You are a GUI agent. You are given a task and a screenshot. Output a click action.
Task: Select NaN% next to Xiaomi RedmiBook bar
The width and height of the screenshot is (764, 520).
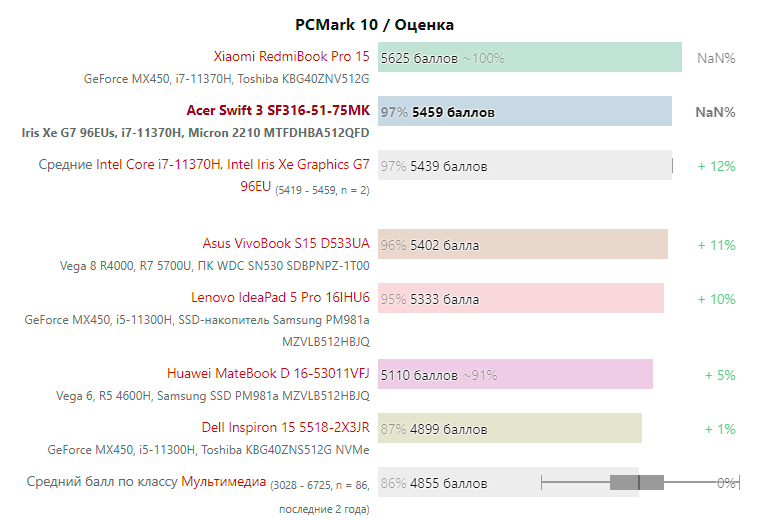tap(716, 58)
